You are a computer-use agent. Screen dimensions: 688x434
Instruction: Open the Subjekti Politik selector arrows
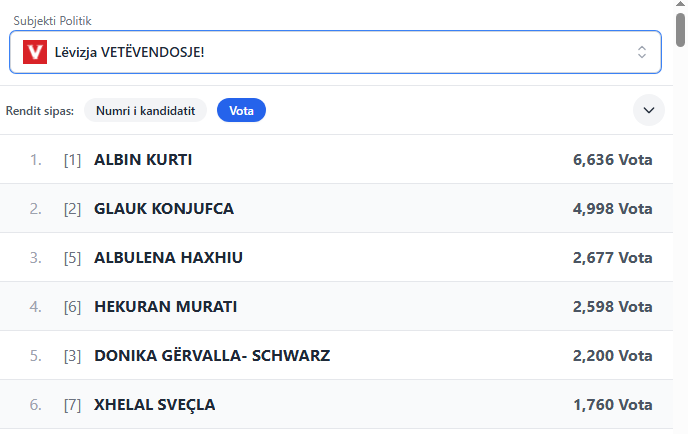point(641,52)
